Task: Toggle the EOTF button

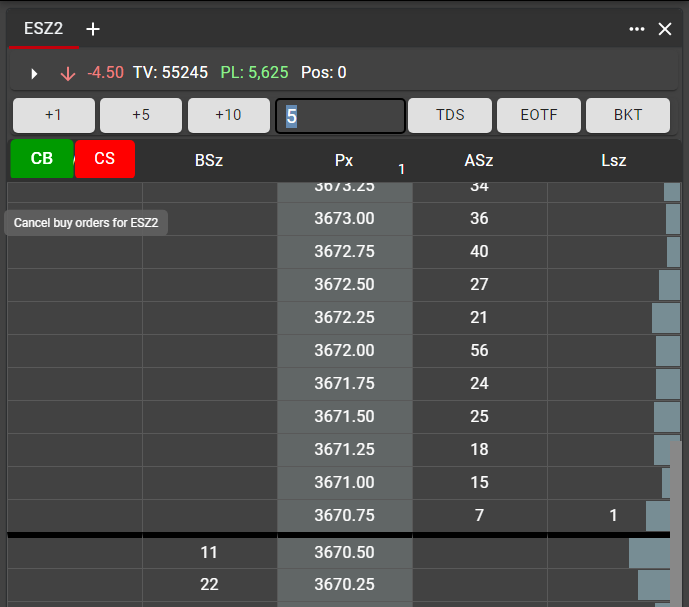Action: 539,115
